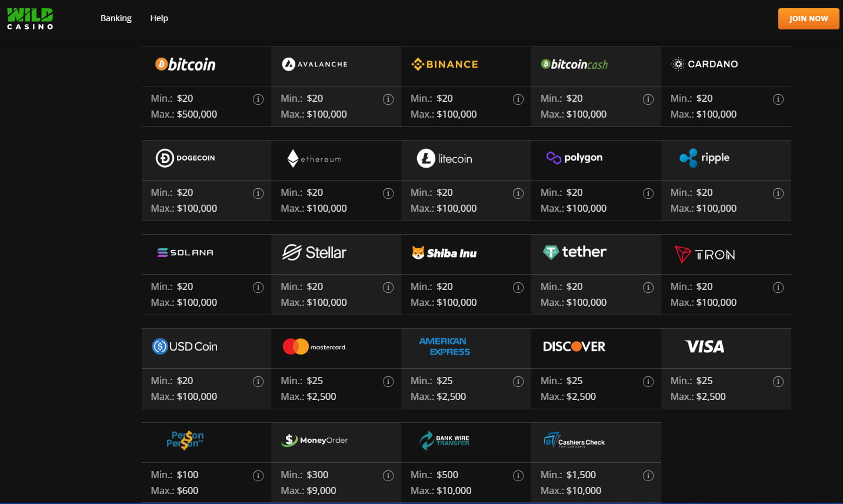Select the American Express logo

coord(445,346)
